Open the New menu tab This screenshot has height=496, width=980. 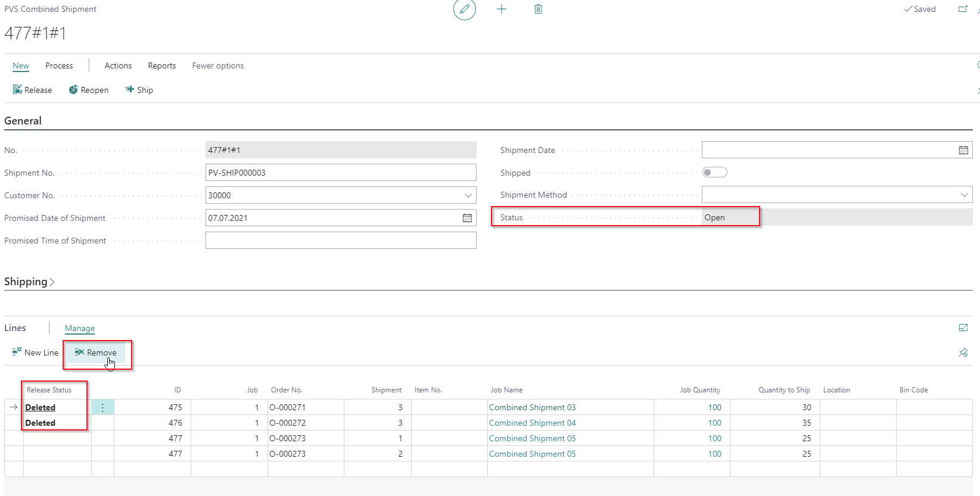pyautogui.click(x=21, y=65)
